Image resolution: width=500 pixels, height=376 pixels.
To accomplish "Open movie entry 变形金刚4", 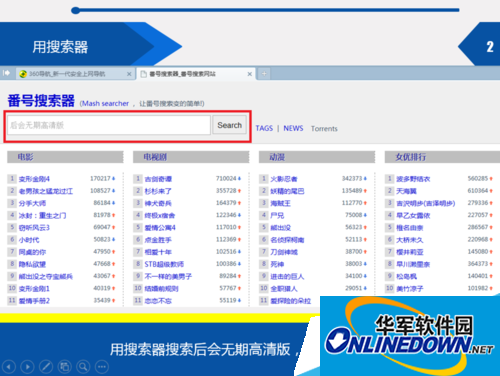I will point(34,179).
